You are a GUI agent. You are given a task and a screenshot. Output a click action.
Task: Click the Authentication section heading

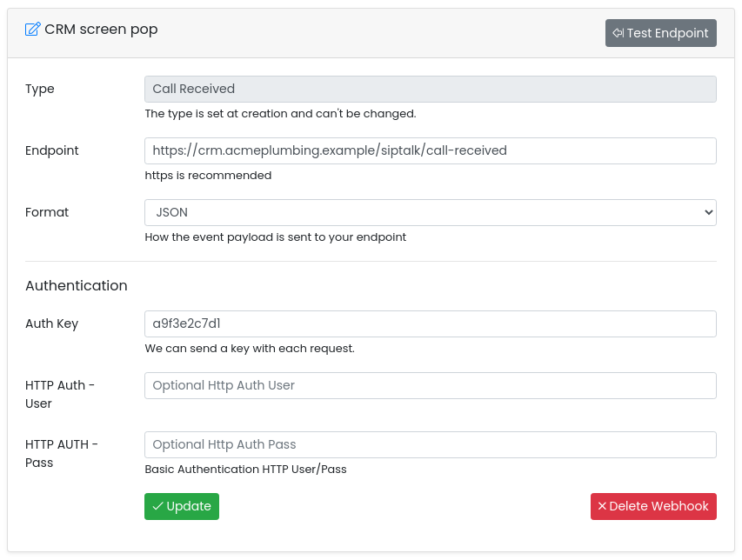point(77,286)
